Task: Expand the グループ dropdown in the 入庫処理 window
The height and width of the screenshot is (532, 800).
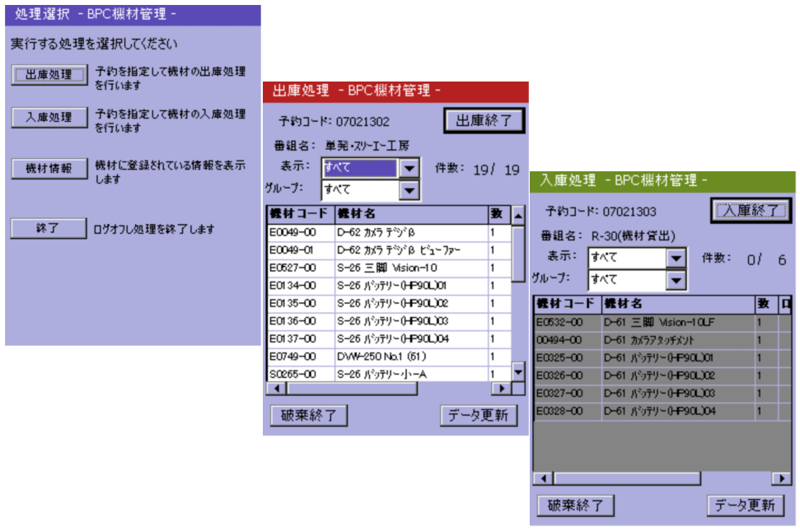Action: pos(676,280)
